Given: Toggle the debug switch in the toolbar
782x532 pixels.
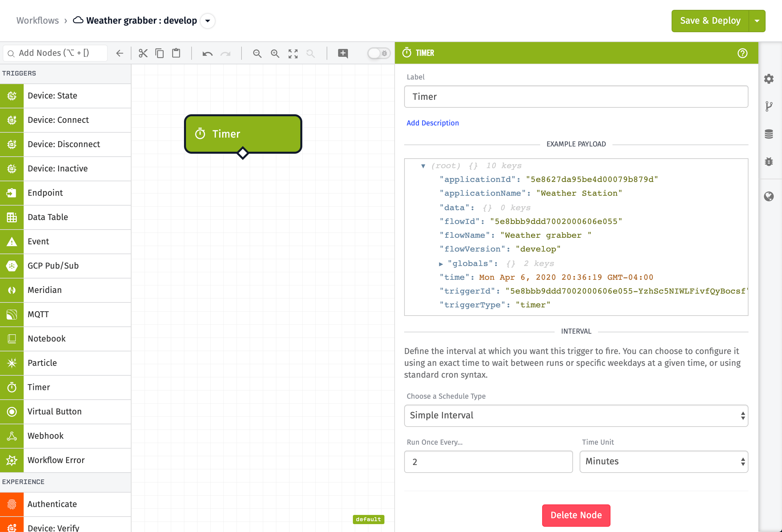Looking at the screenshot, I should click(x=379, y=53).
